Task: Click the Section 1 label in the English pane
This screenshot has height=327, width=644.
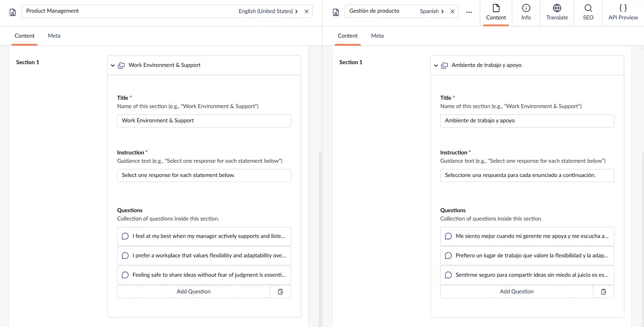Action: [x=28, y=63]
